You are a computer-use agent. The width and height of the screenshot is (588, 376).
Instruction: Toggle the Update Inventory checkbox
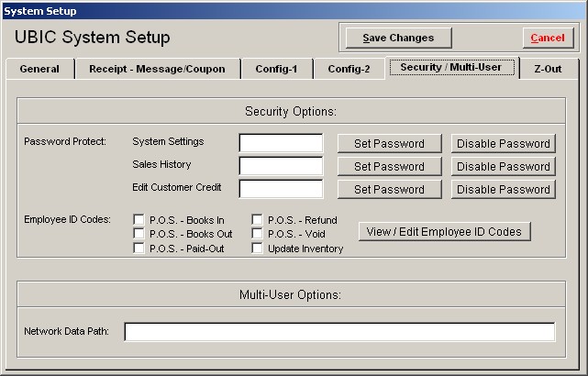pyautogui.click(x=257, y=249)
